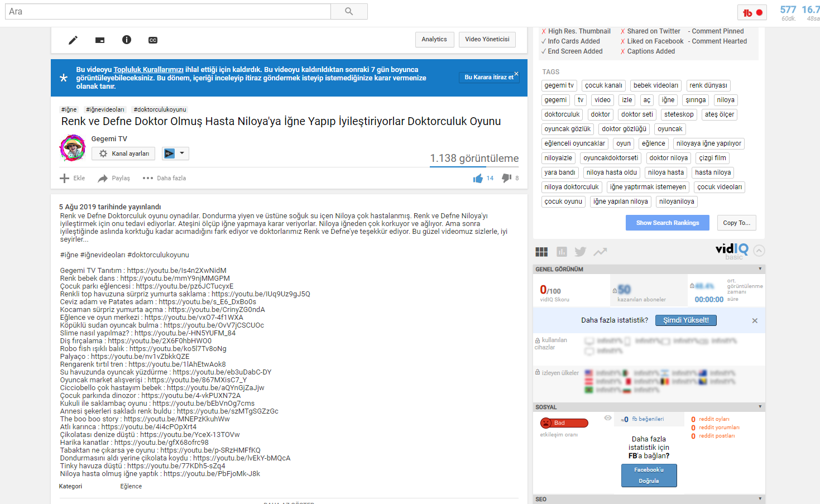
Task: Click the Şimdi Yükselt! upgrade button
Action: (x=686, y=320)
